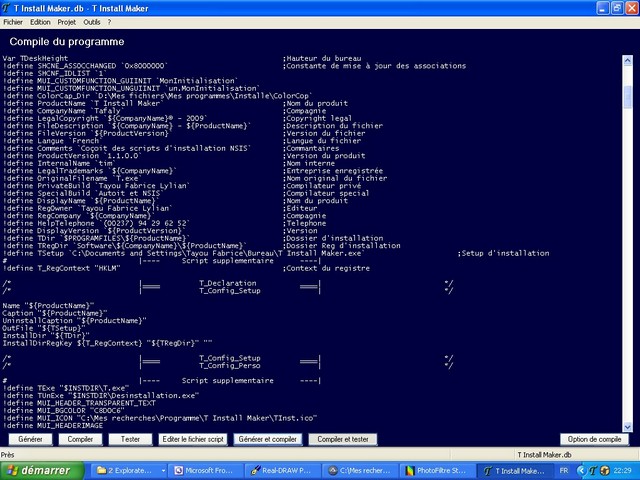Image resolution: width=640 pixels, height=480 pixels.
Task: Click Générer et compiler button
Action: click(268, 439)
